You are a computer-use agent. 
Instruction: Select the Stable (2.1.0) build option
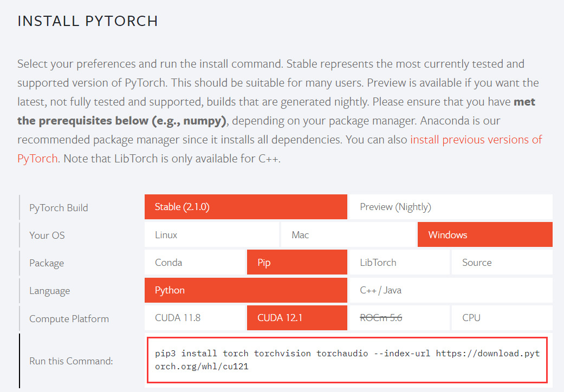coord(245,207)
